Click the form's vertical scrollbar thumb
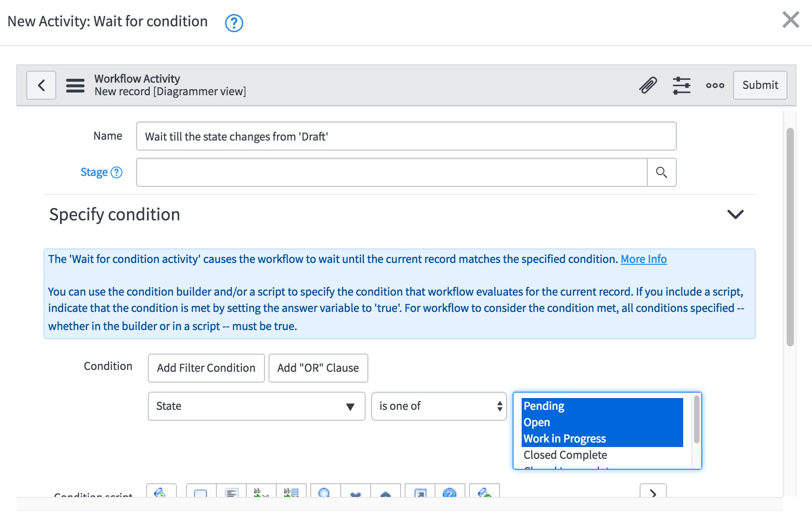The width and height of the screenshot is (812, 525). pyautogui.click(x=790, y=237)
